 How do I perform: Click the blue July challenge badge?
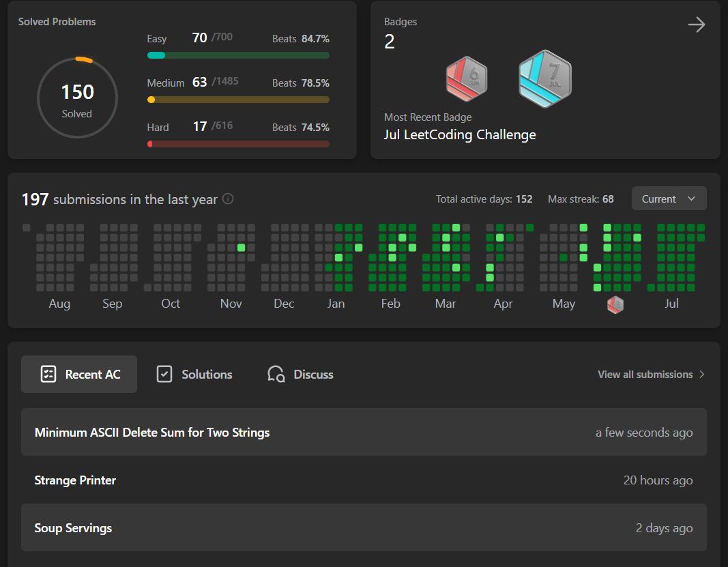544,78
